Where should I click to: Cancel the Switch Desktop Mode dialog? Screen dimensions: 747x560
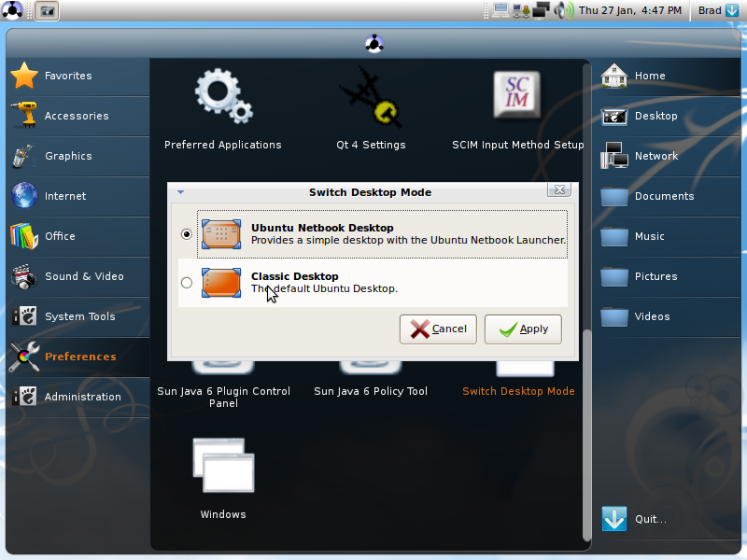click(438, 329)
